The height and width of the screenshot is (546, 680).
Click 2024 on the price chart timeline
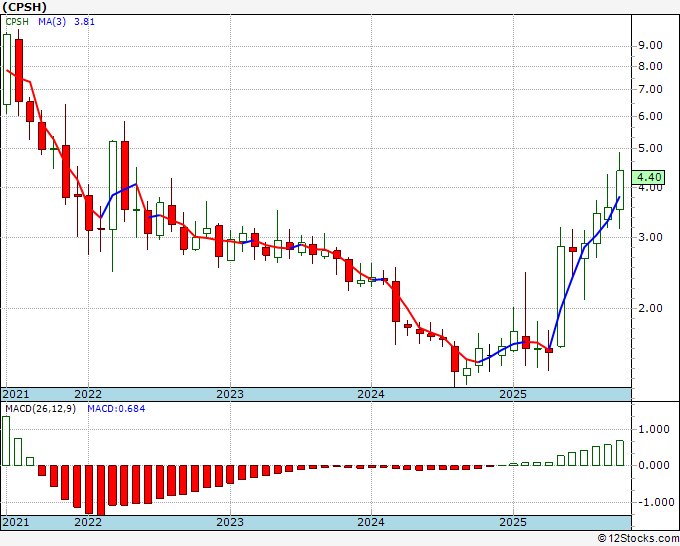tap(371, 394)
